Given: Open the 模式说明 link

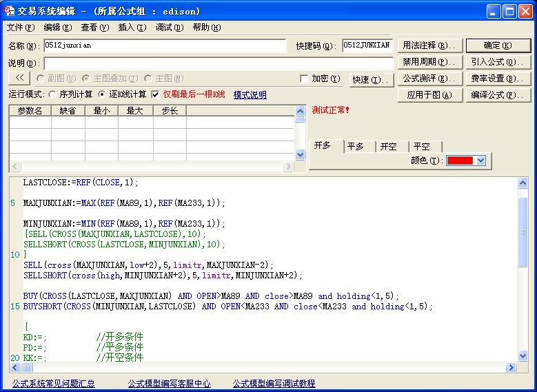Looking at the screenshot, I should pyautogui.click(x=250, y=95).
